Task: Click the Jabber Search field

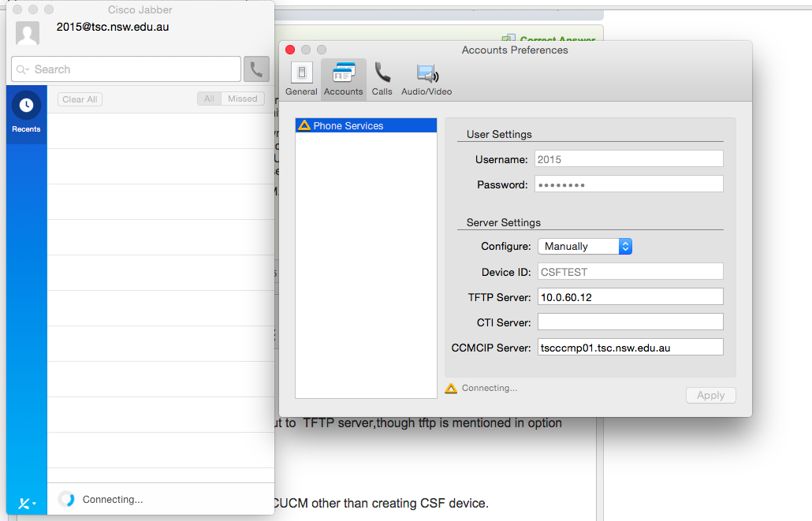Action: click(x=126, y=69)
